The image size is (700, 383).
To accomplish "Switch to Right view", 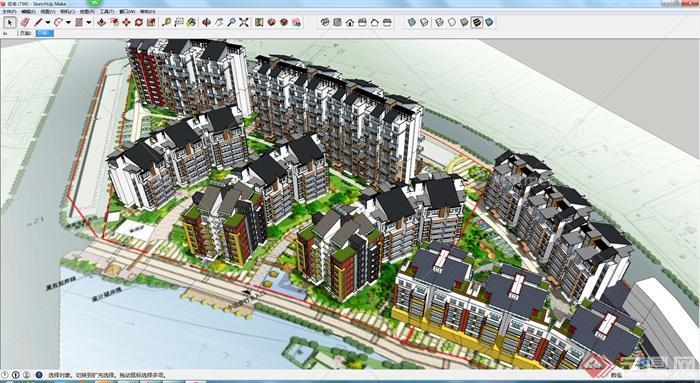I will point(362,22).
